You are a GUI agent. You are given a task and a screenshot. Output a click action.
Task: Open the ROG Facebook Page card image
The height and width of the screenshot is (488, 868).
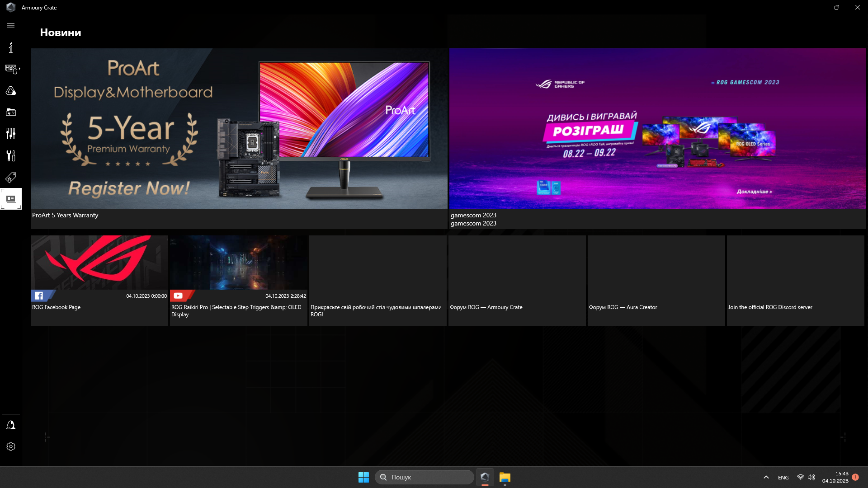click(x=99, y=263)
